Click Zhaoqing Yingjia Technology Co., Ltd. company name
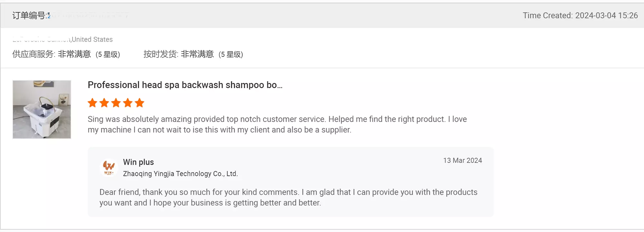Viewport: 644px width, 232px height. (180, 174)
